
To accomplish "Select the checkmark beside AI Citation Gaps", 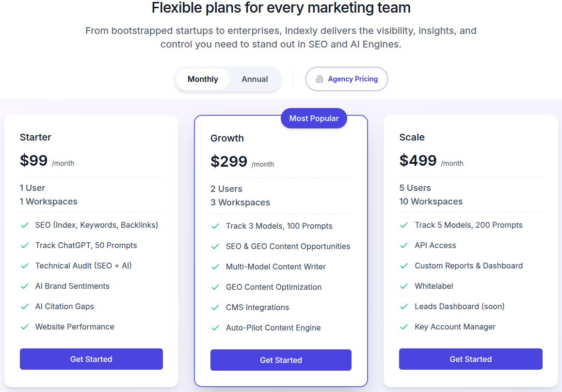I will 25,307.
